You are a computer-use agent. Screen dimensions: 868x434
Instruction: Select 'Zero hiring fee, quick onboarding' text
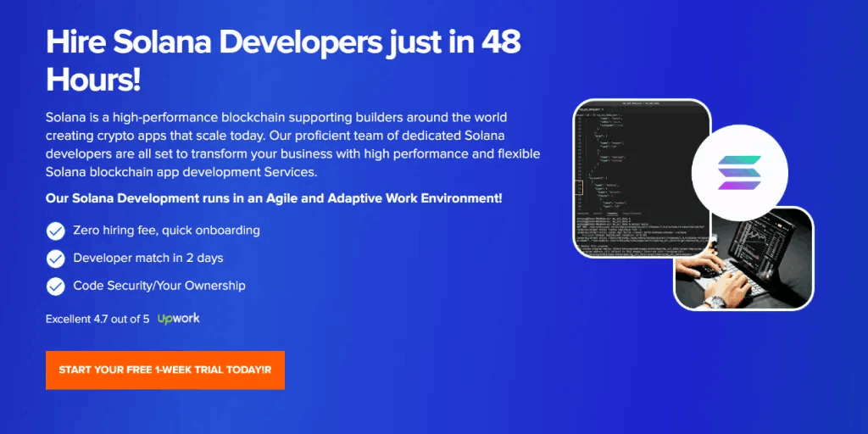pos(166,231)
